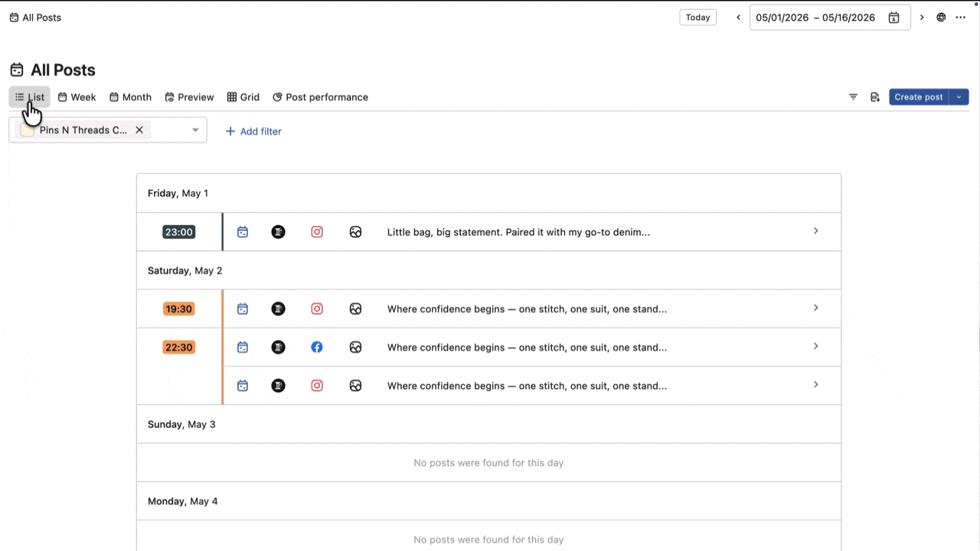Click the export document icon beside Create post

coord(874,97)
